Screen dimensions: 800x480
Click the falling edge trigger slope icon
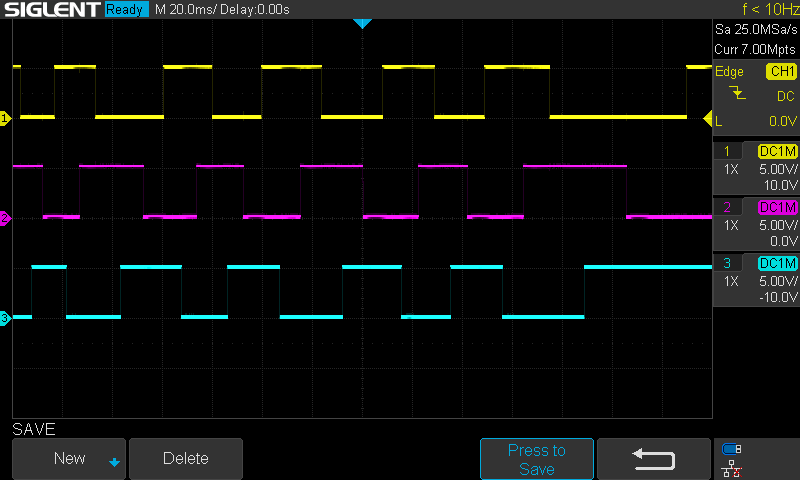pyautogui.click(x=737, y=93)
